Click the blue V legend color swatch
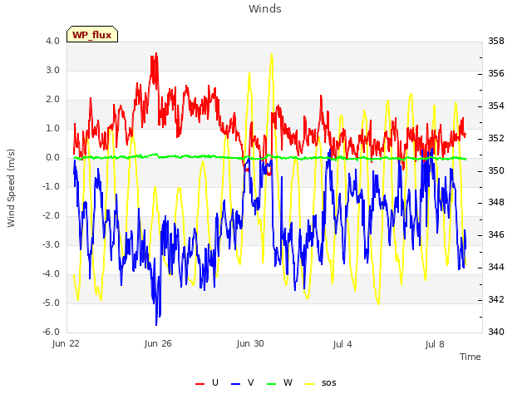The width and height of the screenshot is (532, 399). [x=235, y=384]
